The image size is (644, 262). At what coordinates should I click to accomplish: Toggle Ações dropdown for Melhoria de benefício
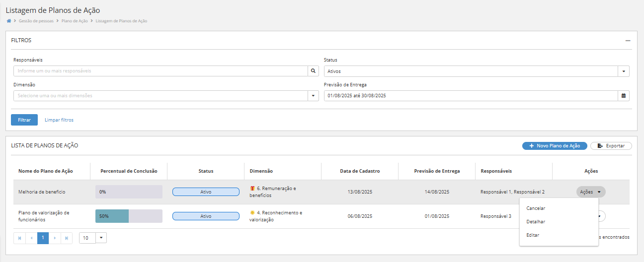click(x=591, y=192)
